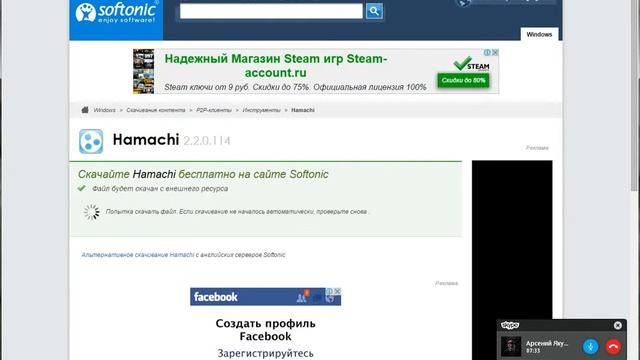Click the green discount button in Steam ad
This screenshot has height=360, width=640.
[463, 80]
